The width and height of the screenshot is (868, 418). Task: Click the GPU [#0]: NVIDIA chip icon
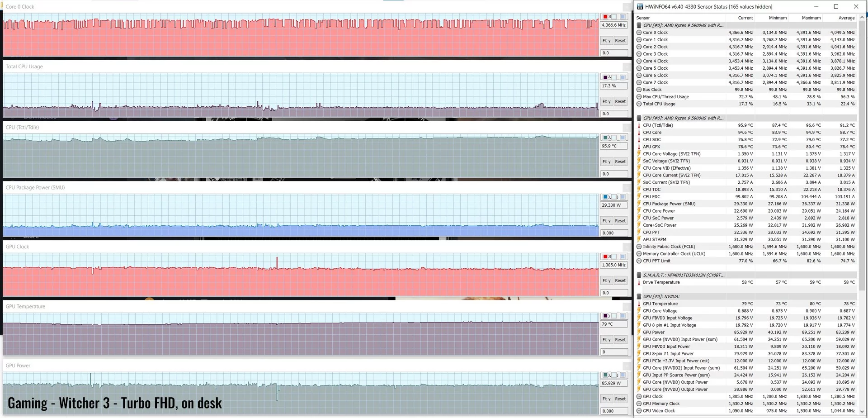tap(639, 297)
